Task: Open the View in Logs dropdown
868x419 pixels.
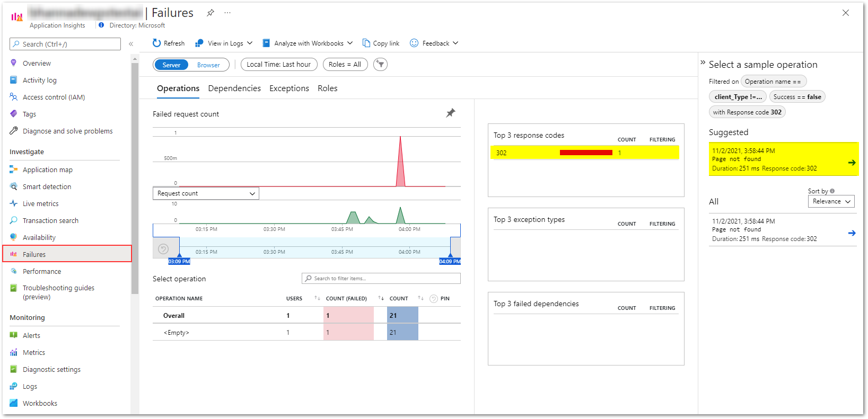Action: tap(224, 43)
